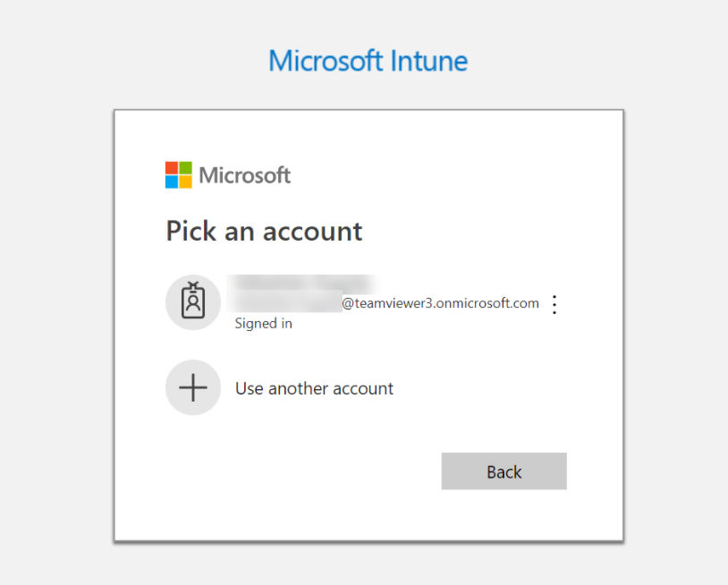This screenshot has width=728, height=585.
Task: Click the work account badge icon
Action: (193, 301)
